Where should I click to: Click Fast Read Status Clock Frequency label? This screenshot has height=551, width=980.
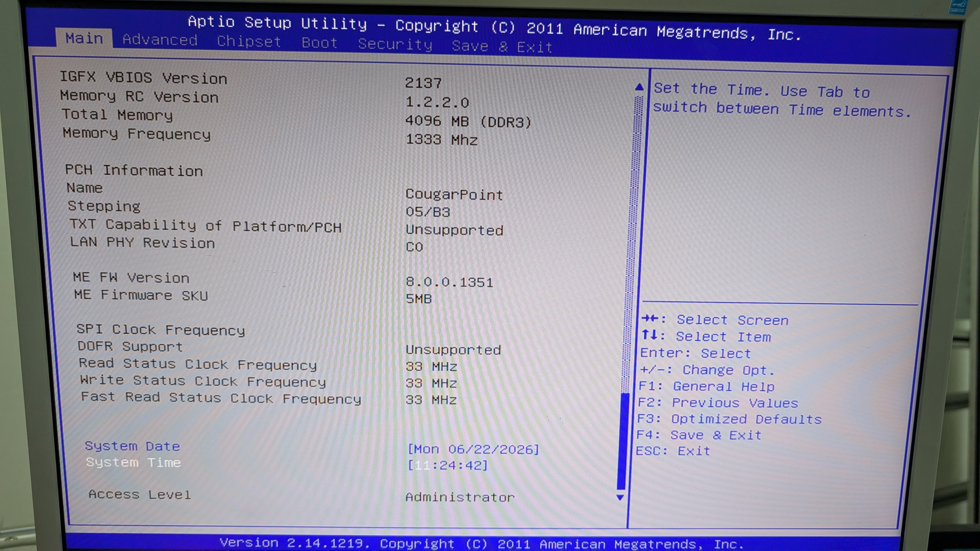221,398
